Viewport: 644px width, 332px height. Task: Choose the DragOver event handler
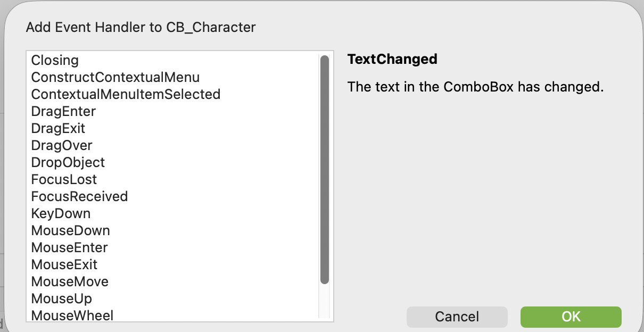point(62,145)
